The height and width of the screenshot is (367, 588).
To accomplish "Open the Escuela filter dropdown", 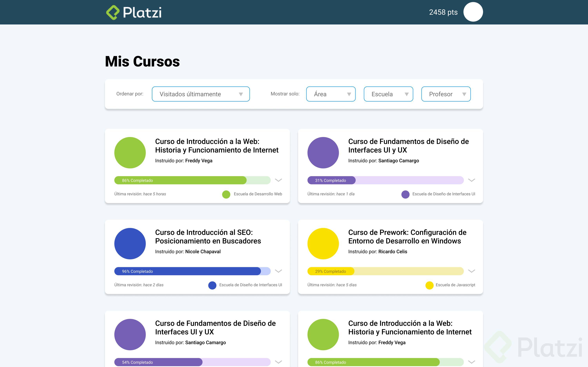I will pos(388,94).
